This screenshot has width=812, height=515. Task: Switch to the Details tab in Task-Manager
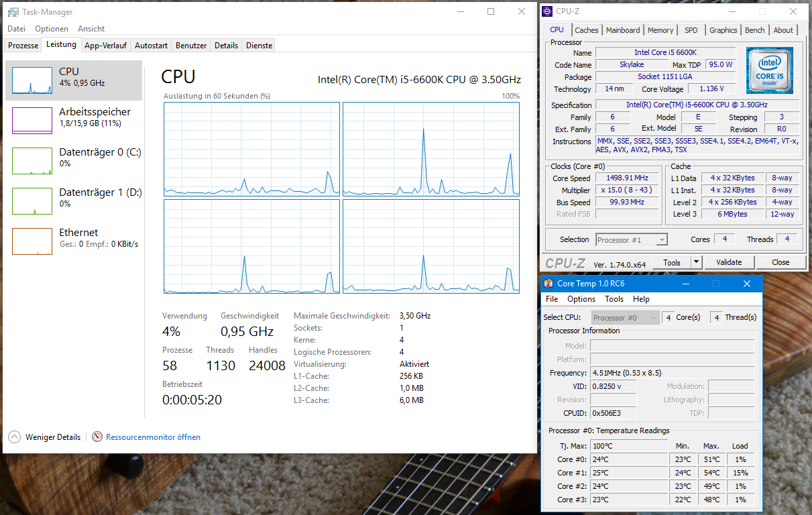coord(226,46)
